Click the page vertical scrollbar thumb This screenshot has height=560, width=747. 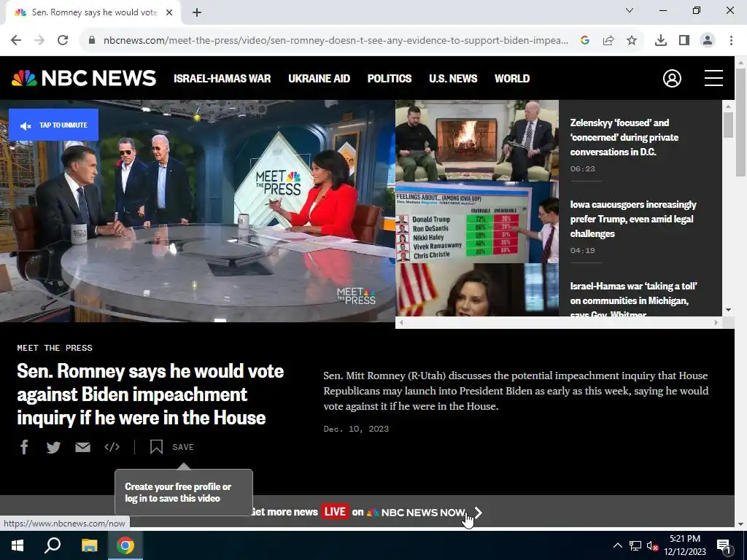(740, 122)
